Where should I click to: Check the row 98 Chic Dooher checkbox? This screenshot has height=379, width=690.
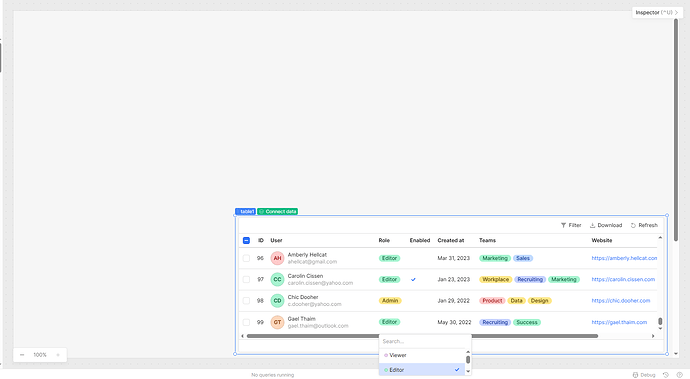point(246,301)
